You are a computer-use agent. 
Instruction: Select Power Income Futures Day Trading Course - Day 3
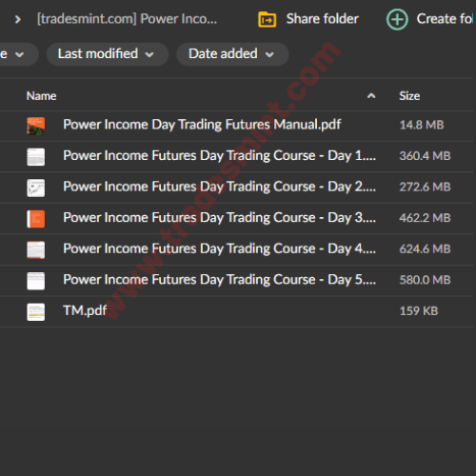click(x=219, y=218)
